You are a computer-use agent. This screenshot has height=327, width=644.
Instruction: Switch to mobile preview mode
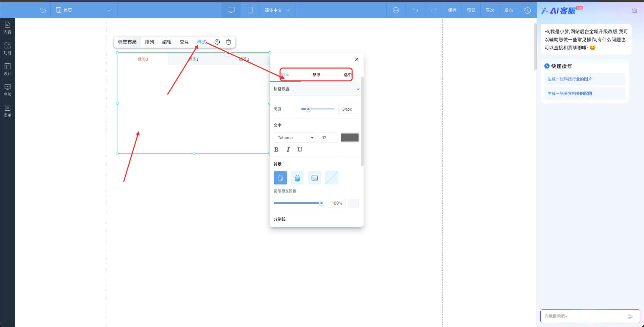(250, 10)
